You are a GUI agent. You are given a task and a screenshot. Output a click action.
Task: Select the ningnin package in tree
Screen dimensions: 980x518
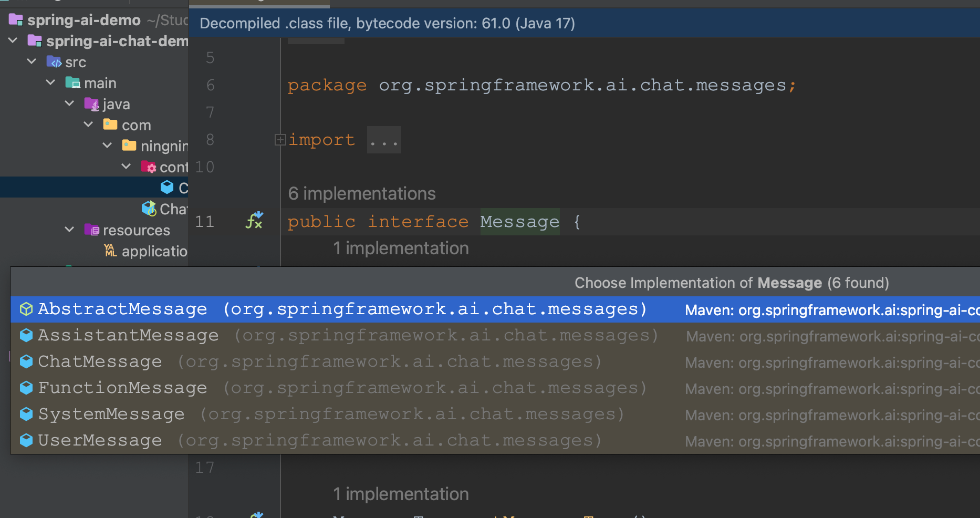point(164,147)
